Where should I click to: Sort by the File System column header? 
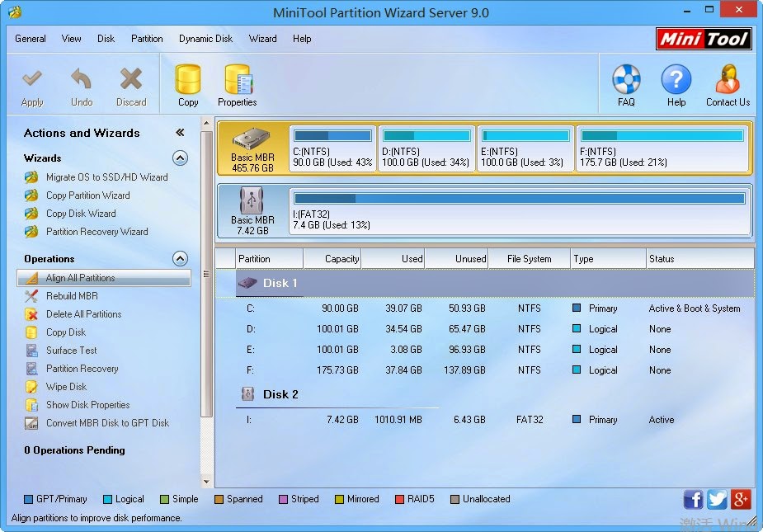529,259
